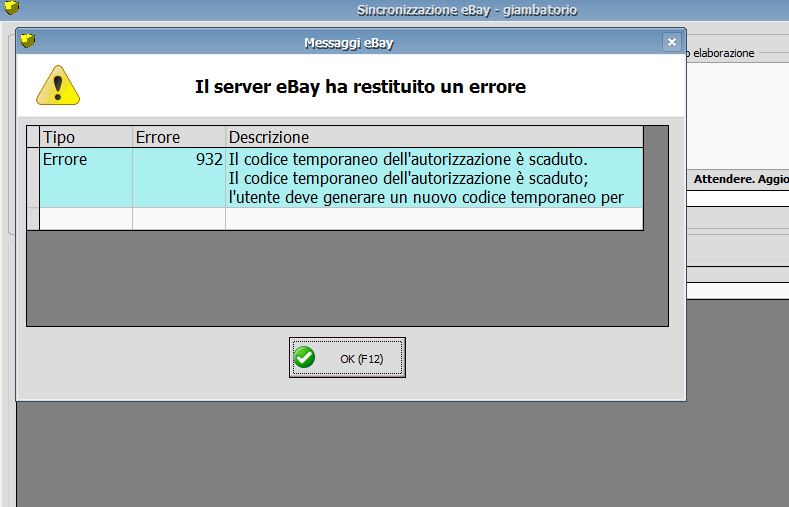Sort by the Errore column header
The image size is (789, 507).
(x=179, y=137)
